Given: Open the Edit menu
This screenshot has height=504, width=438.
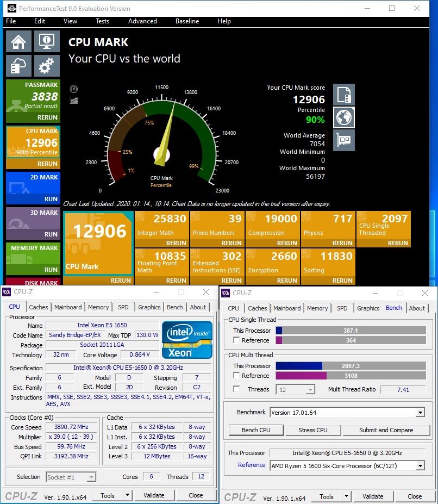Looking at the screenshot, I should [x=40, y=21].
